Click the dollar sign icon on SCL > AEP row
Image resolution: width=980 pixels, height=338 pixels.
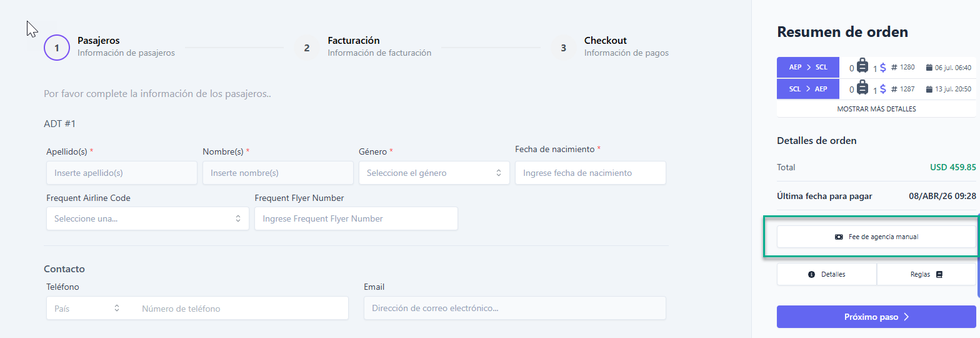tap(882, 89)
